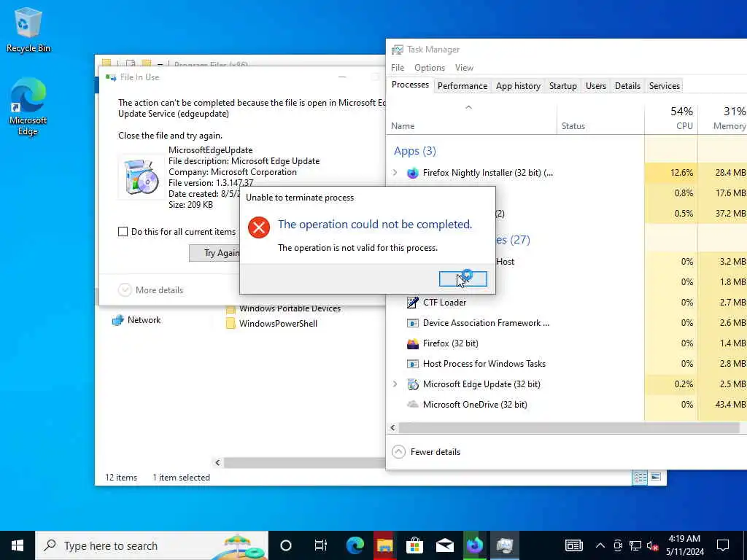Screen dimensions: 747x560
Task: Open the Task Manager Options menu
Action: (429, 68)
